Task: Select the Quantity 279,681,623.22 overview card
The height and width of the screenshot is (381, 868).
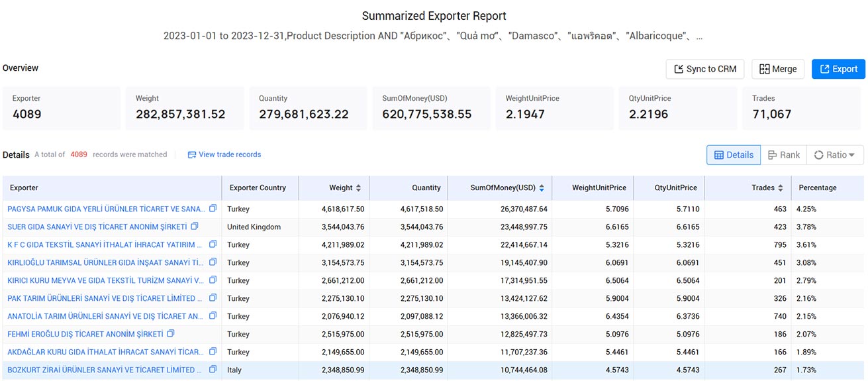Action: click(x=308, y=108)
